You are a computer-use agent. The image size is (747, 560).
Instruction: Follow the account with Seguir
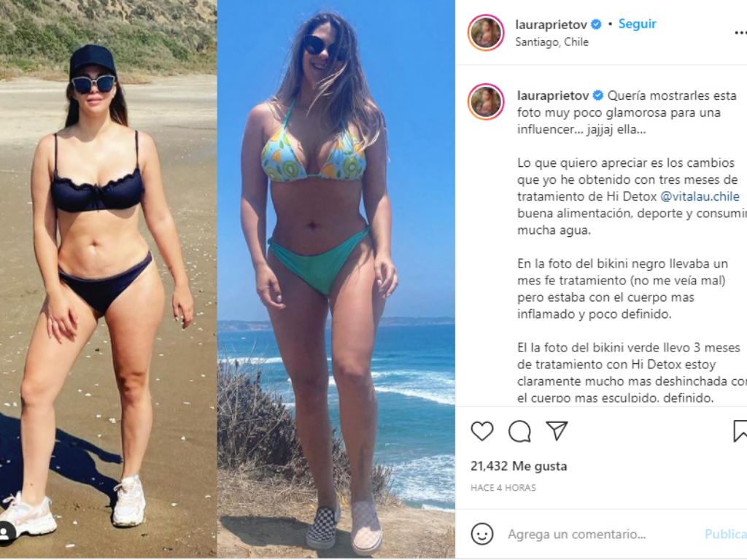pyautogui.click(x=637, y=24)
